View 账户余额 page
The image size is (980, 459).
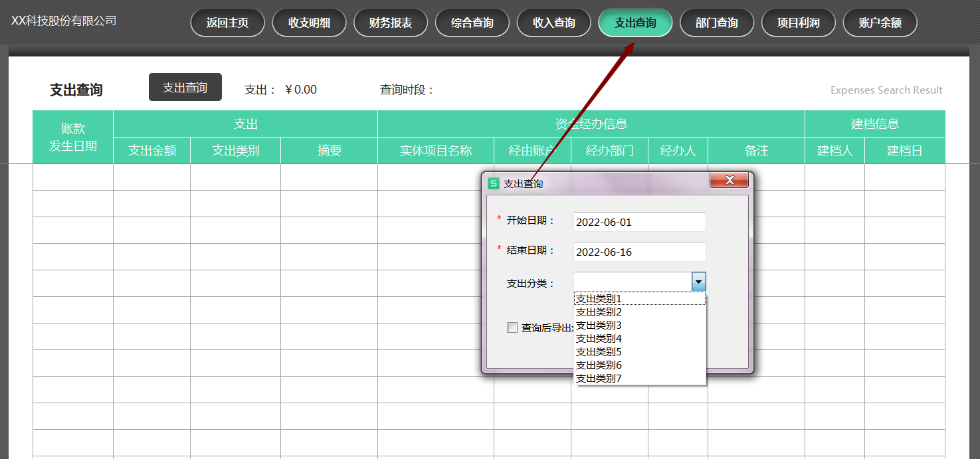coord(880,23)
